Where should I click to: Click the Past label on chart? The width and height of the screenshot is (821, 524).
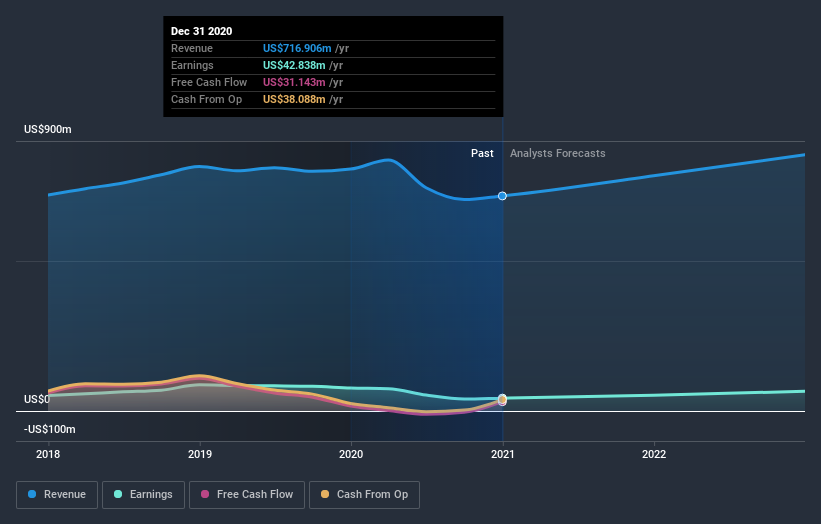482,153
